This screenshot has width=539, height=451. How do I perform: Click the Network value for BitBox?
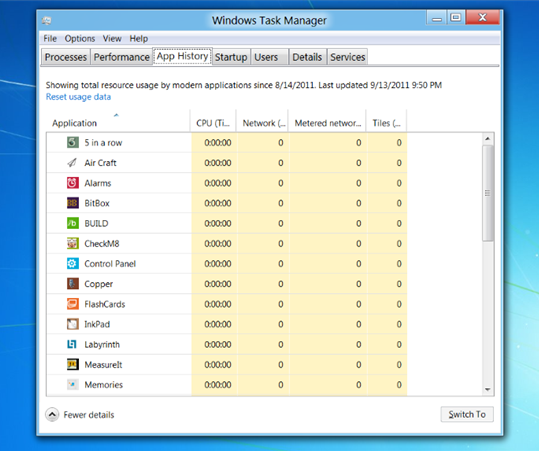coord(281,204)
